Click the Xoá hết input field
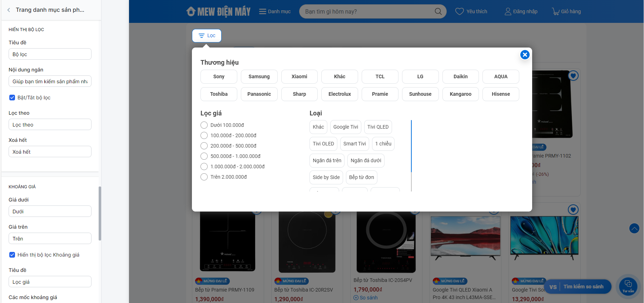This screenshot has height=303, width=644. tap(50, 152)
